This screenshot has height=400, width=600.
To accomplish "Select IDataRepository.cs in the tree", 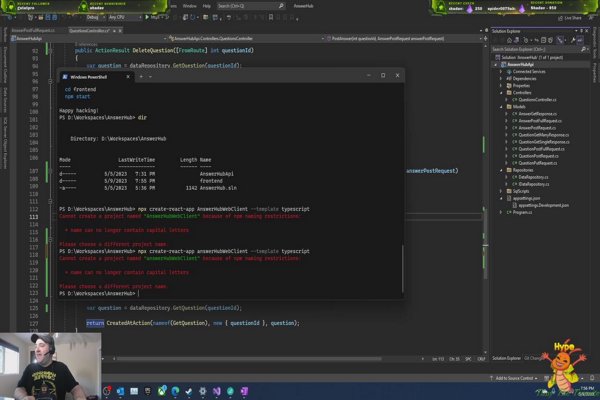I will click(533, 184).
